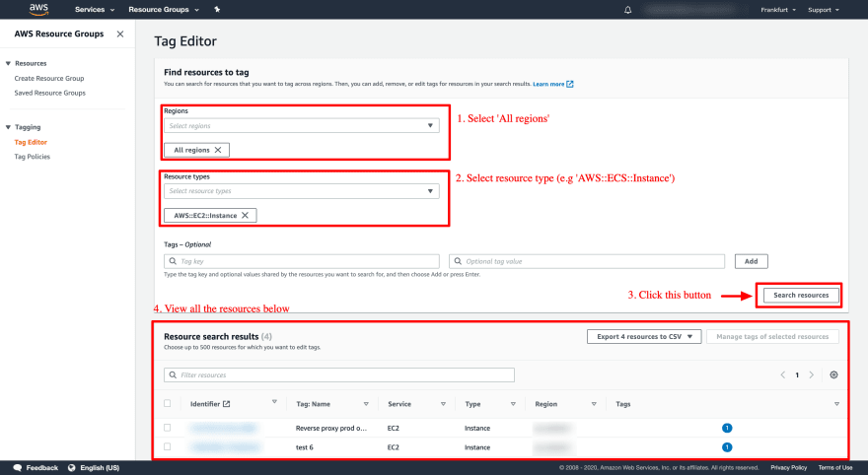Click the Filter resources magnifier icon
The height and width of the screenshot is (475, 868).
coord(173,374)
